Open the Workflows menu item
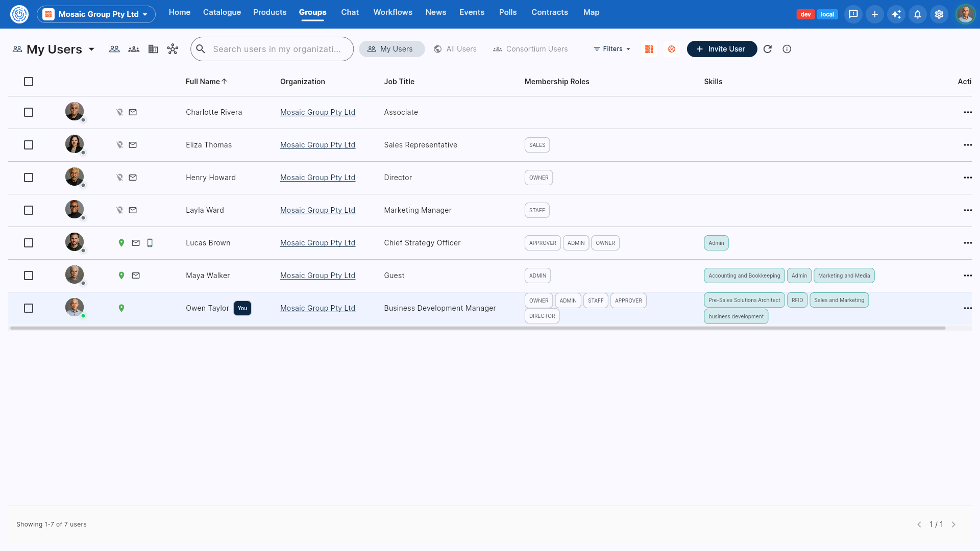This screenshot has width=980, height=551. 393,12
